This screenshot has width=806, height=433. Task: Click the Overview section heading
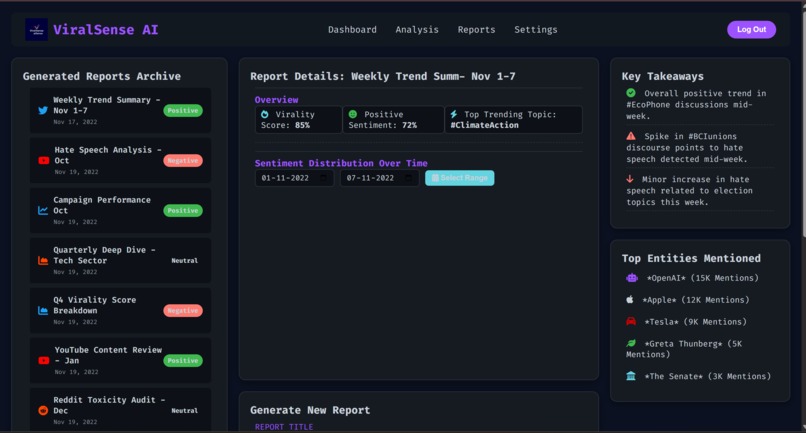pyautogui.click(x=277, y=100)
